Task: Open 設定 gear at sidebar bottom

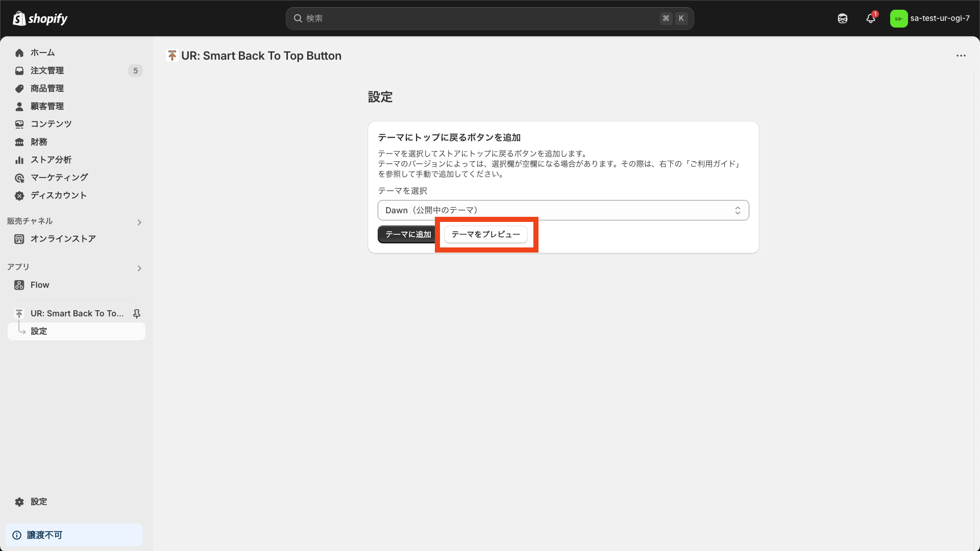Action: tap(38, 502)
